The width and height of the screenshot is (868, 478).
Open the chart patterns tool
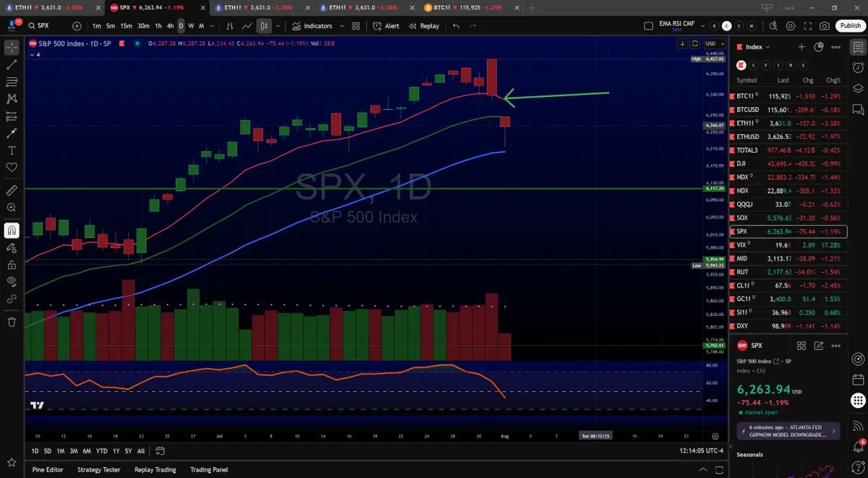point(12,98)
